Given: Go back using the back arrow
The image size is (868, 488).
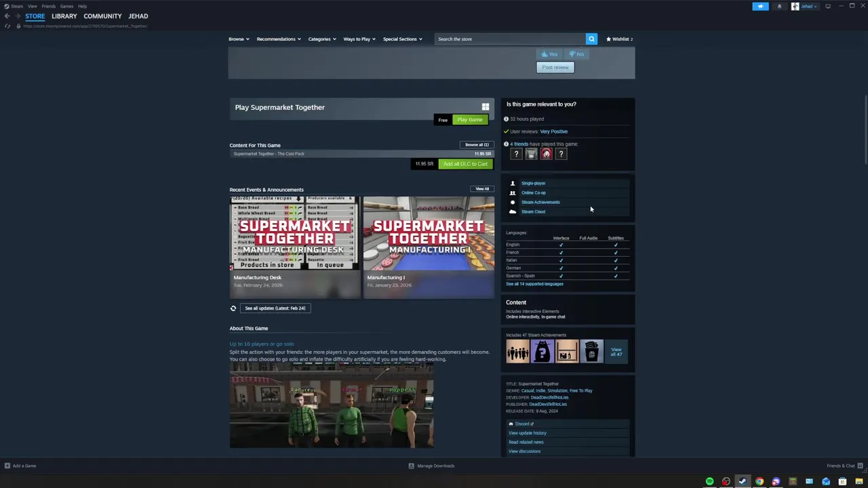Looking at the screenshot, I should [7, 16].
